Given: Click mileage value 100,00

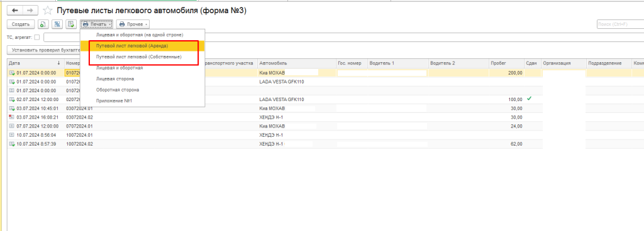Looking at the screenshot, I should (x=515, y=100).
